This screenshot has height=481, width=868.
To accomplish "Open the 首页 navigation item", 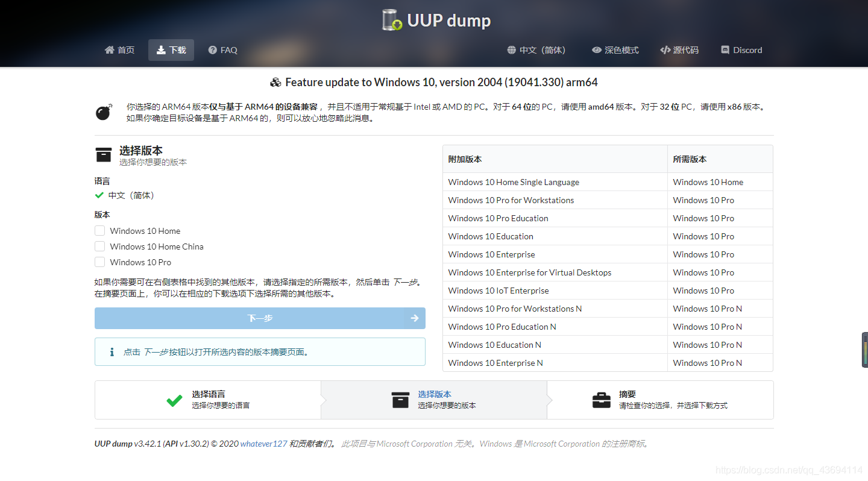I will [119, 50].
